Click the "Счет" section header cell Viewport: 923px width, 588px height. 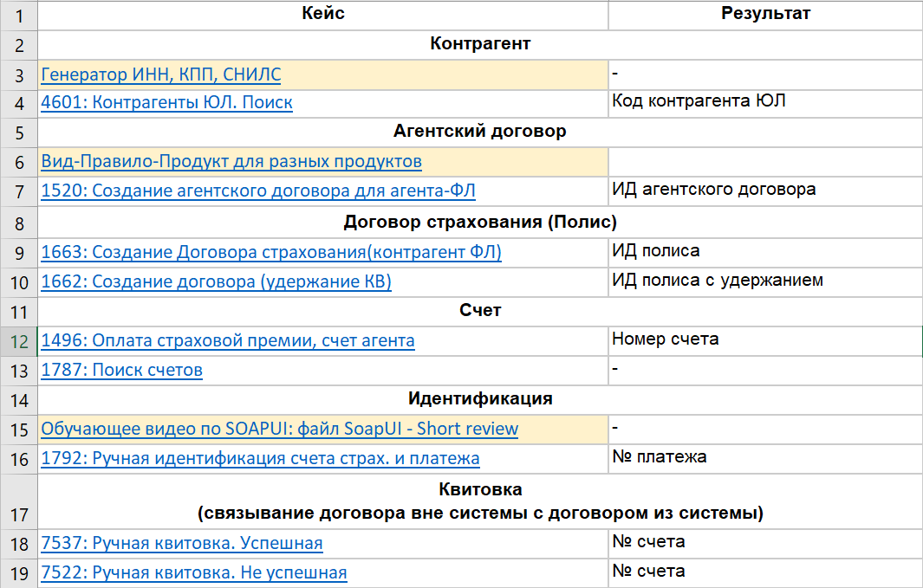point(477,311)
